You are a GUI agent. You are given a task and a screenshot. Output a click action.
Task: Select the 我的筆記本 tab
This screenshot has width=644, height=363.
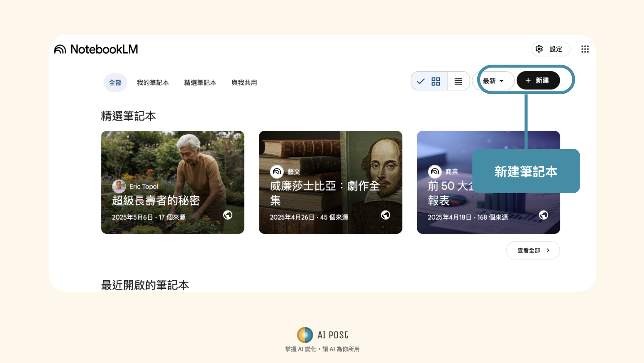point(153,83)
